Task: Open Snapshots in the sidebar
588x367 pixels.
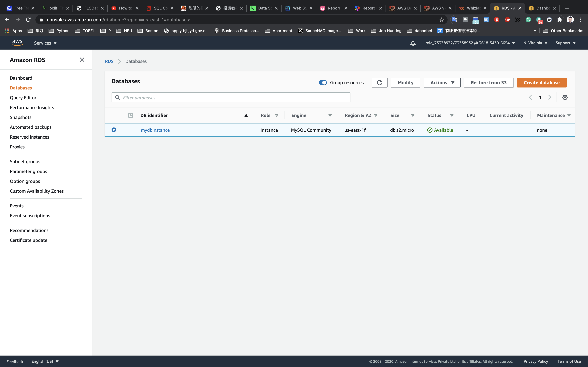Action: (21, 117)
